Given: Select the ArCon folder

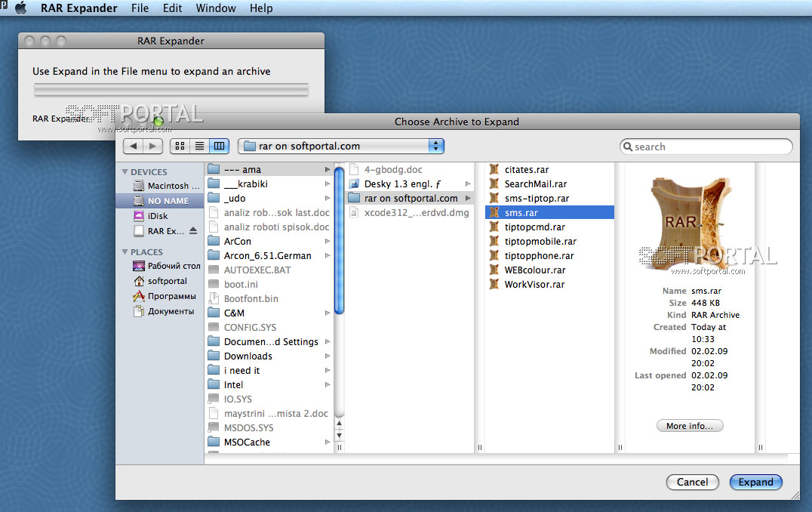Looking at the screenshot, I should pos(269,242).
